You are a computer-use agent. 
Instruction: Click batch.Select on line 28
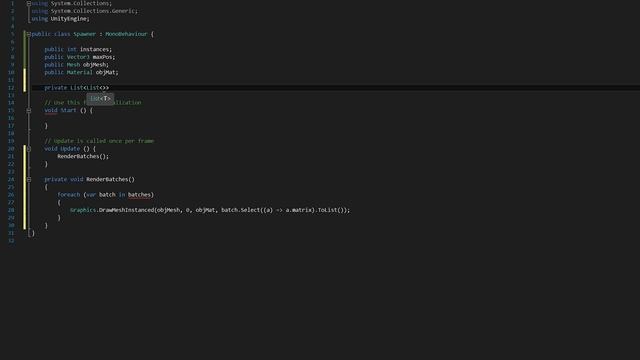click(x=240, y=211)
